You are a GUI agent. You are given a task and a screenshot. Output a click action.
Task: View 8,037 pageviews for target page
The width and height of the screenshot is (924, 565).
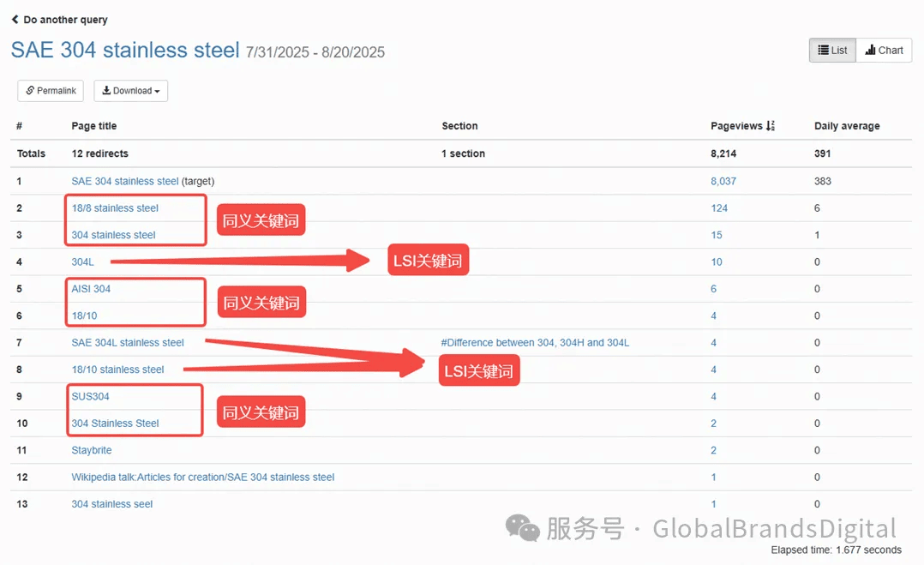point(723,181)
